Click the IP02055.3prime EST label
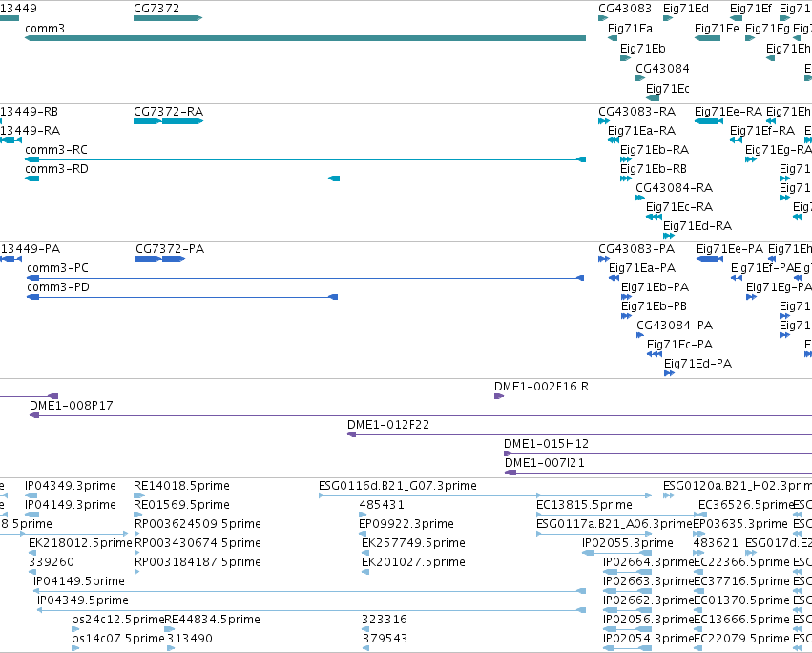Screen dimensions: 812x653 [628, 543]
